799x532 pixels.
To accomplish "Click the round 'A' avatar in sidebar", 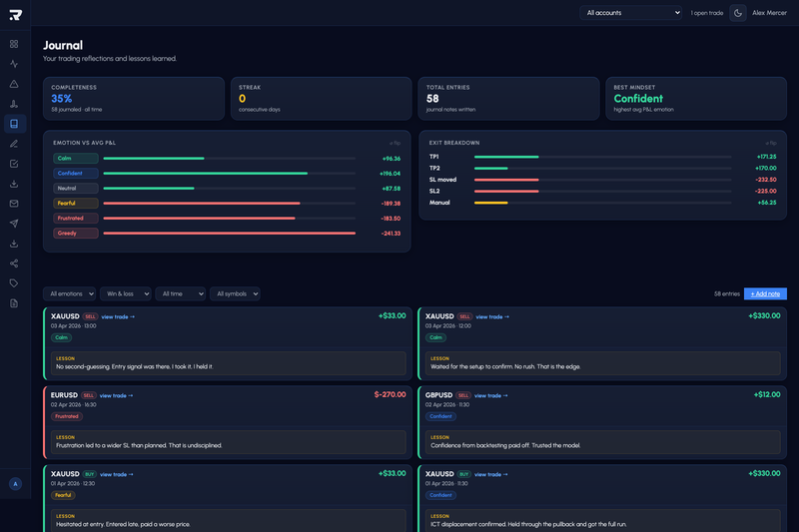I will click(15, 484).
